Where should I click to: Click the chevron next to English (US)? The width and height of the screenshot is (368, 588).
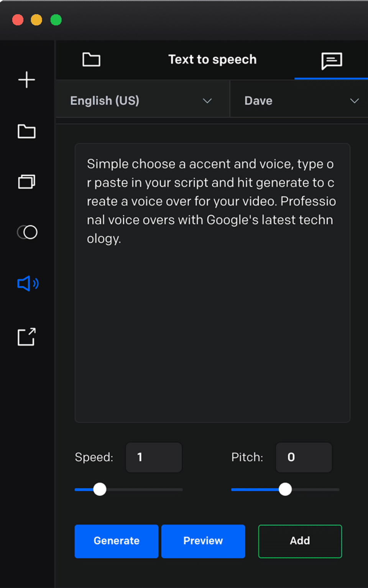click(x=207, y=101)
